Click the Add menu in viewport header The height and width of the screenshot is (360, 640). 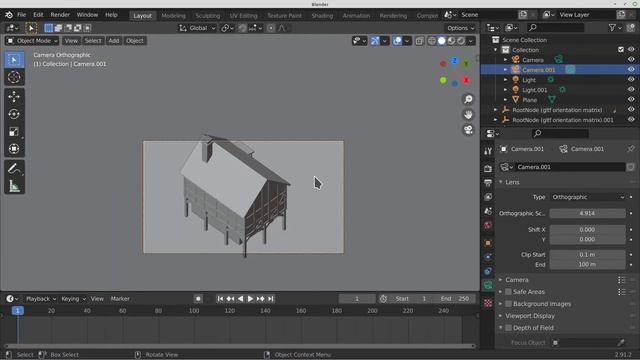point(113,41)
